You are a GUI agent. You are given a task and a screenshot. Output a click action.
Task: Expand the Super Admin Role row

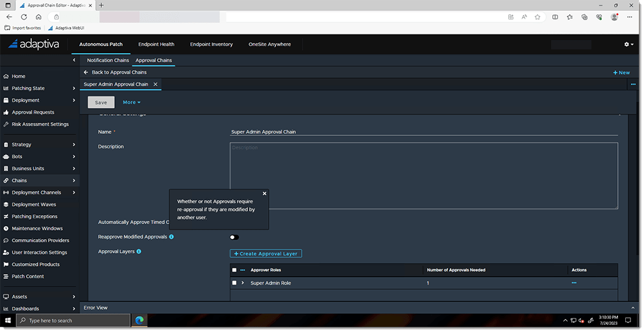coord(243,283)
